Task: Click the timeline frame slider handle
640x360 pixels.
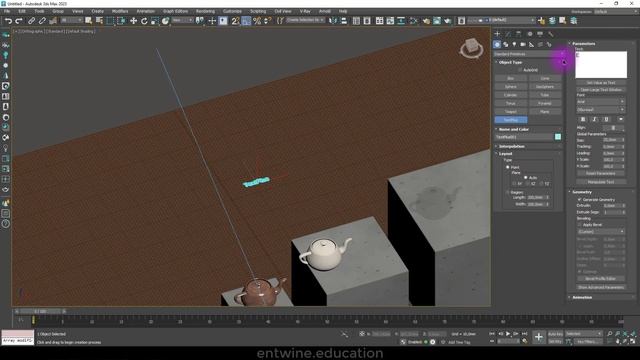Action: [x=40, y=311]
